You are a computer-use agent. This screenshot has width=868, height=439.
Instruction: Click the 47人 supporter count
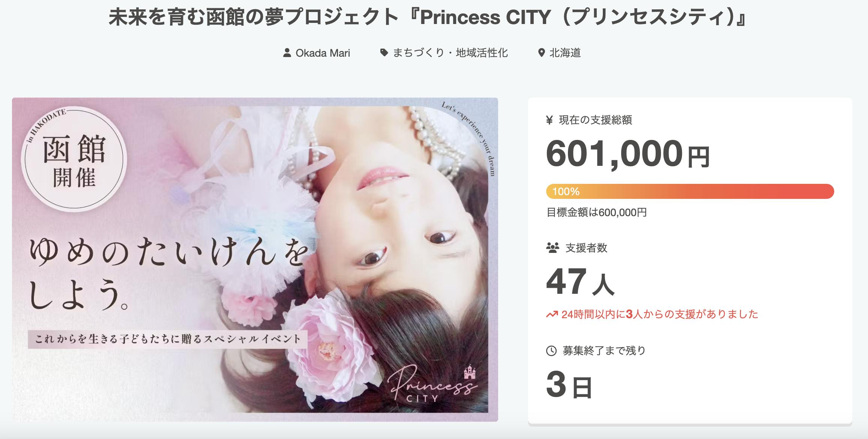[x=580, y=281]
